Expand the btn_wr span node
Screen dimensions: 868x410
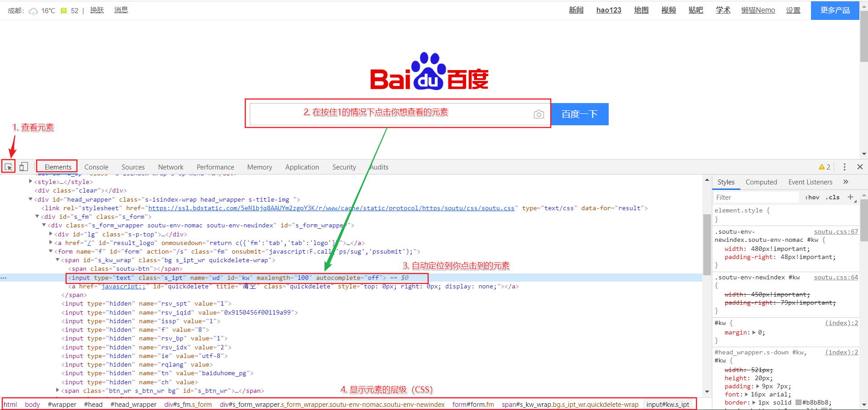57,391
